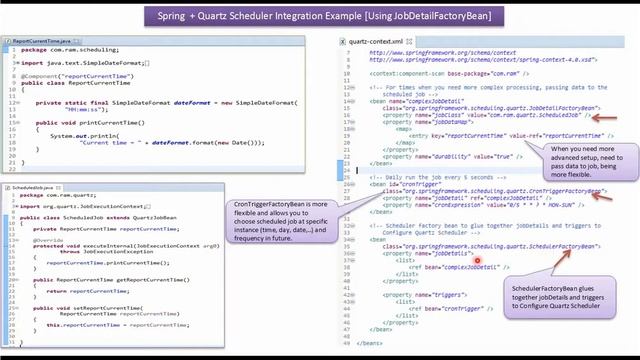Collapse triggers property fold at line 42

(353, 295)
